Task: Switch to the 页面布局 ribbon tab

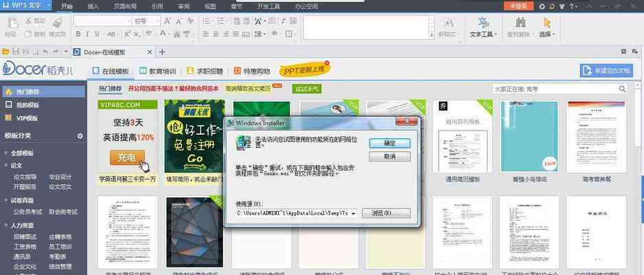Action: (125, 6)
